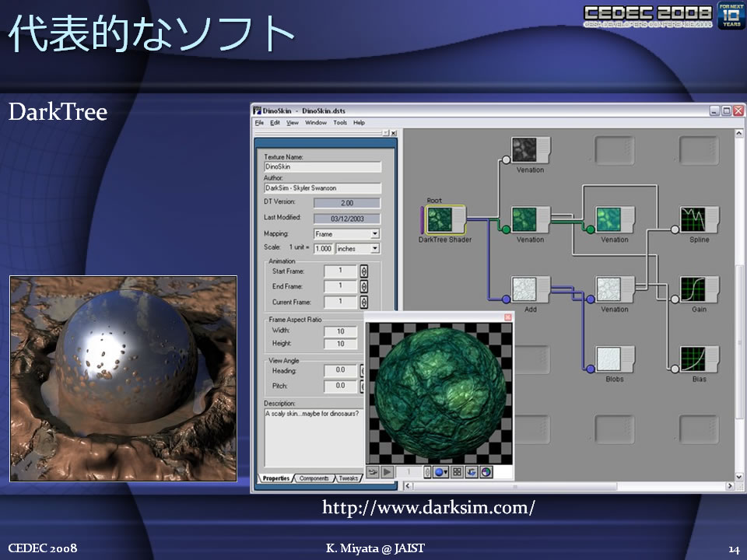Click the blue input port on the Add node
The image size is (747, 560).
(506, 299)
